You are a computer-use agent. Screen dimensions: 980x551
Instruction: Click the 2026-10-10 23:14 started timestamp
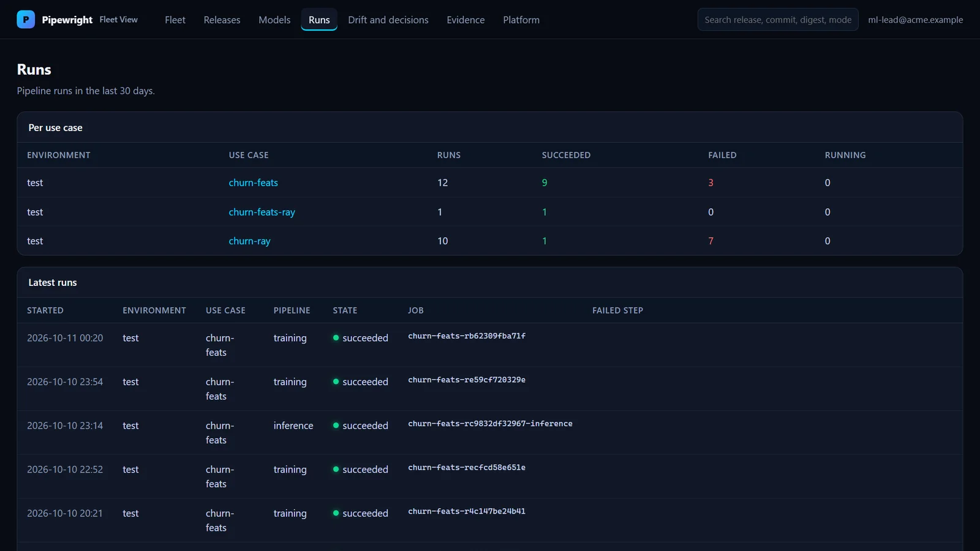(x=65, y=425)
